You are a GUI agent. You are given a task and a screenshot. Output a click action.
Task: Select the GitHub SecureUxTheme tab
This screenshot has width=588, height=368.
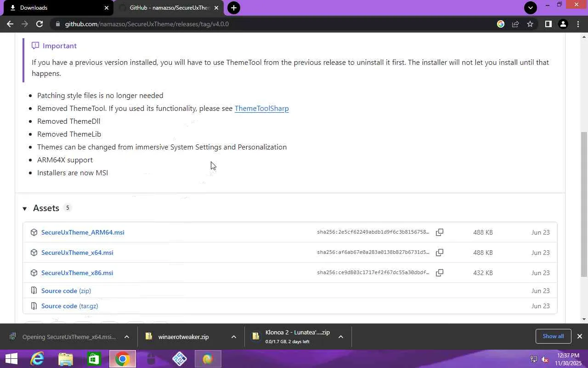click(169, 8)
